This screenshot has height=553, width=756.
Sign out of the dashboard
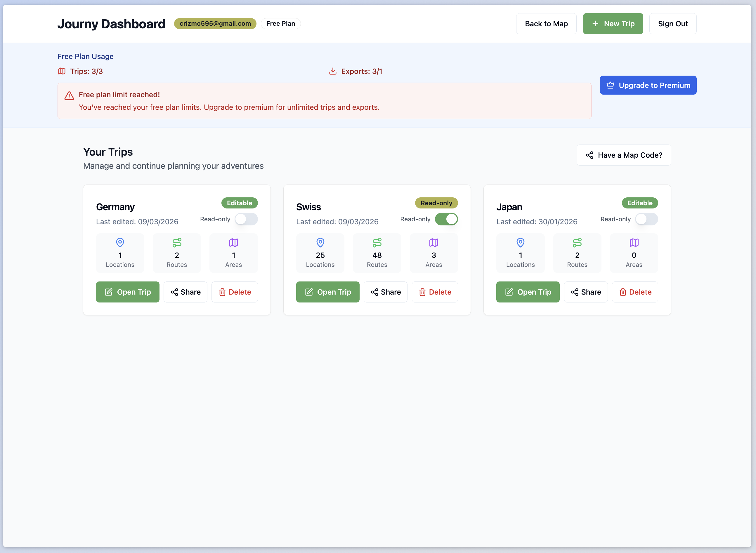tap(673, 24)
